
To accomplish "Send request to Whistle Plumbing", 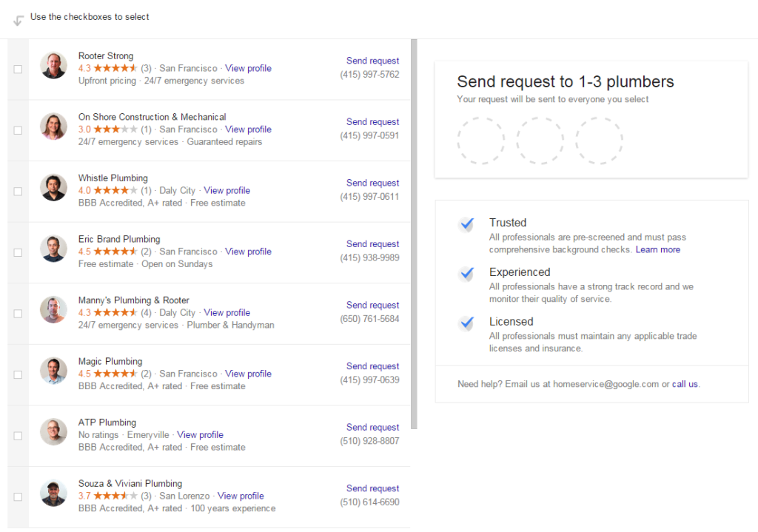I will click(x=372, y=183).
